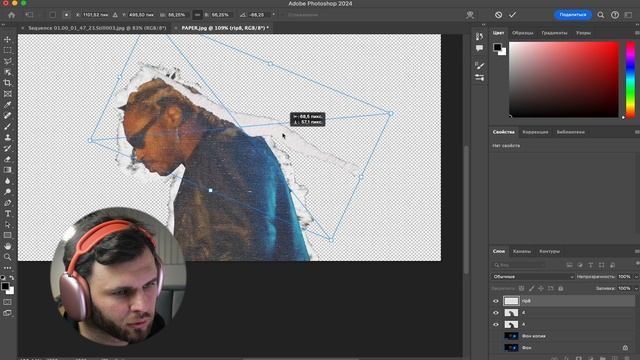640x360 pixels.
Task: Select the Eyedropper tool
Action: (x=7, y=105)
